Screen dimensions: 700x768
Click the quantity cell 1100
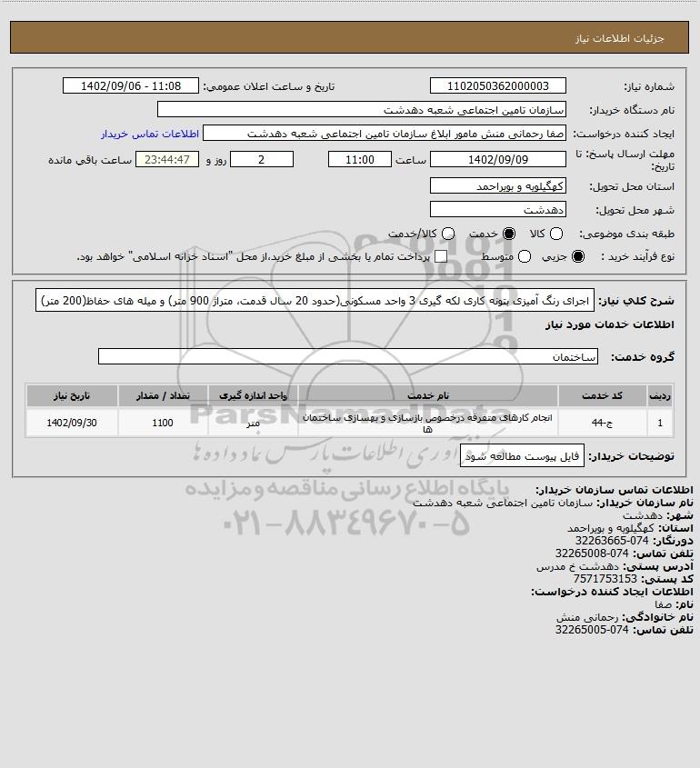pyautogui.click(x=163, y=423)
